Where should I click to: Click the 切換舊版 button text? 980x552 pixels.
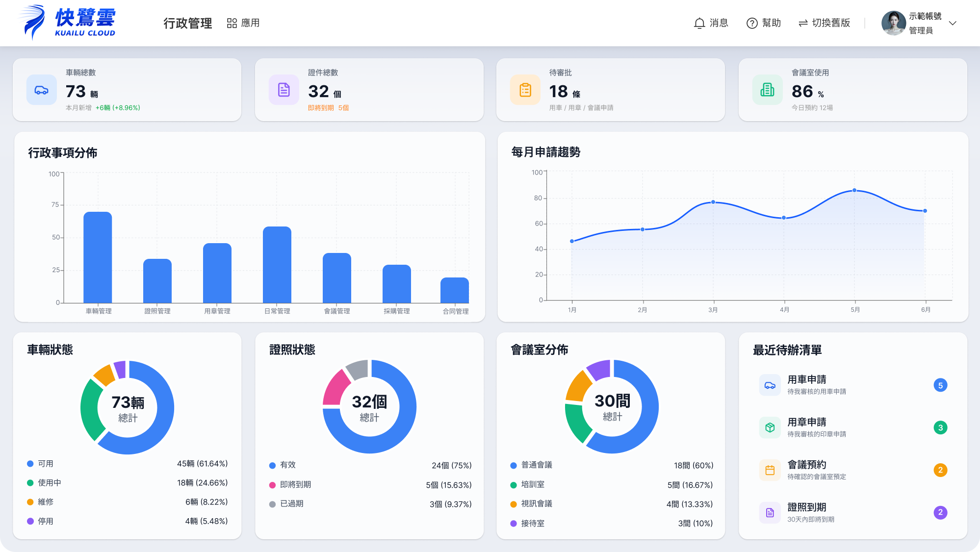[831, 23]
